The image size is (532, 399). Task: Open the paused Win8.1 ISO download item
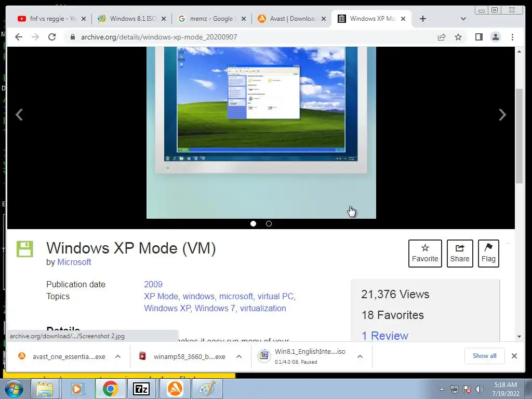tap(303, 356)
